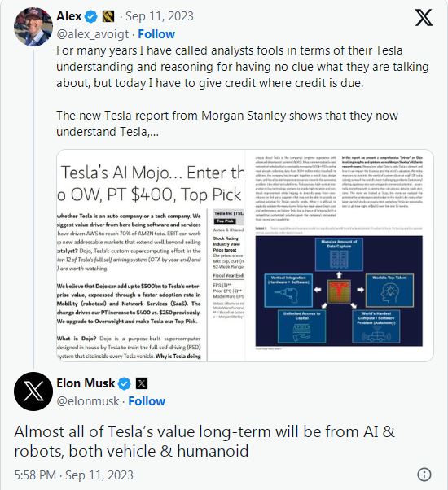Click the info icon at tweet bottom
Viewport: 448px width, 490px height.
click(x=424, y=475)
